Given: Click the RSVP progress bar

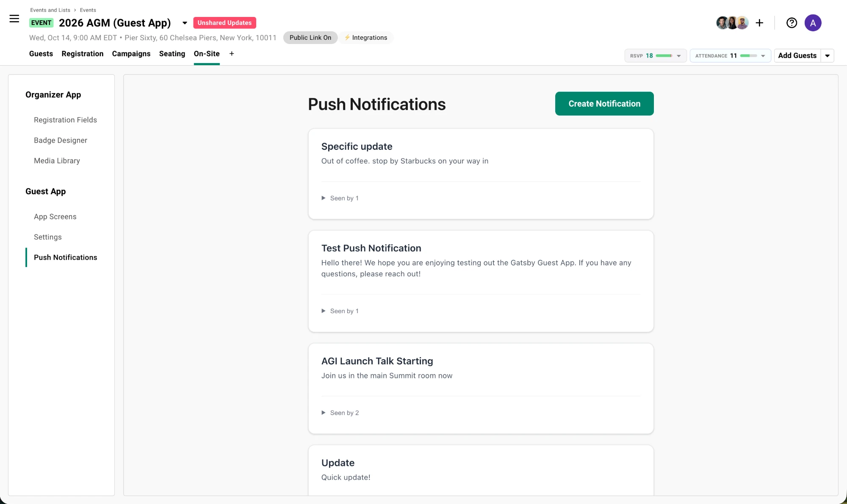Looking at the screenshot, I should [x=664, y=56].
